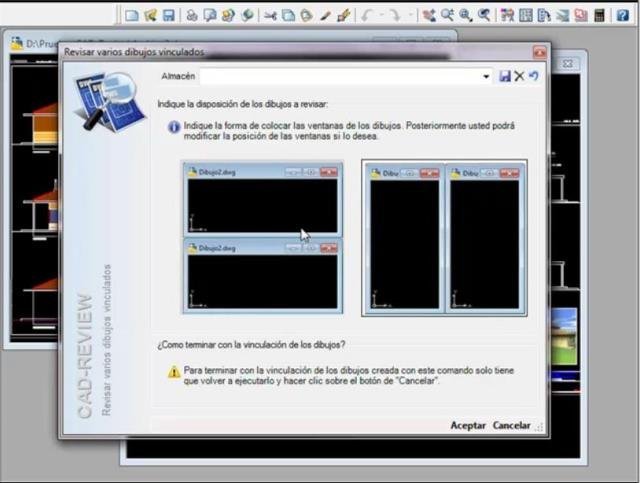Open the Redo history dropdown arrow

[x=411, y=16]
